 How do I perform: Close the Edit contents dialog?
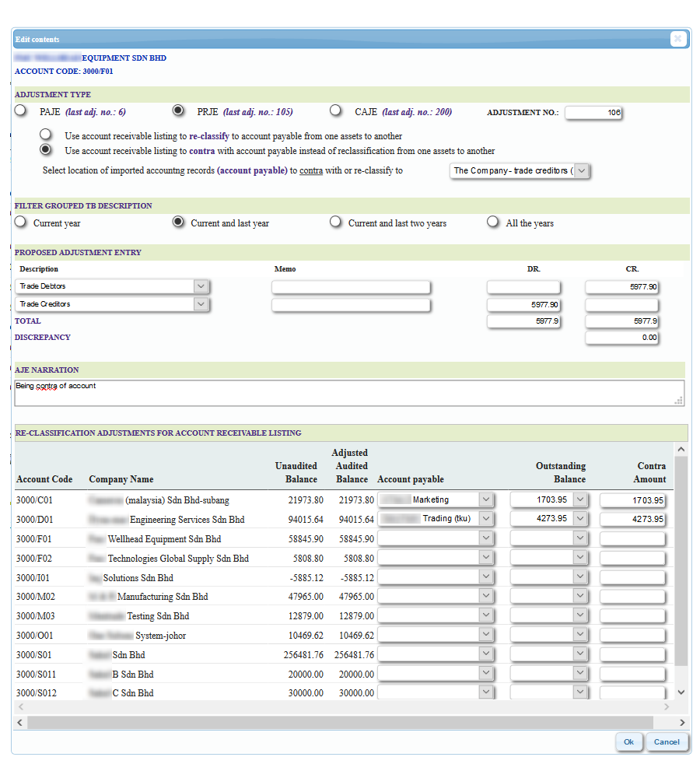(677, 39)
